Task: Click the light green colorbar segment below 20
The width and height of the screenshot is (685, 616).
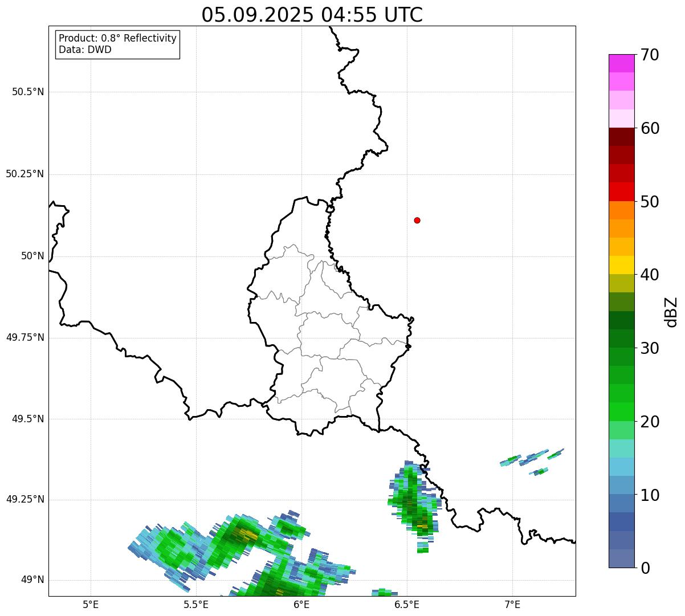Action: tap(622, 430)
